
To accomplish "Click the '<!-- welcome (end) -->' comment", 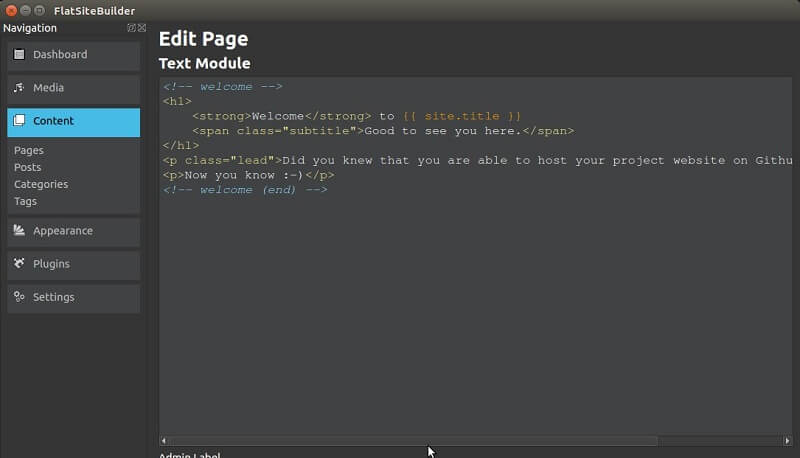I will pos(245,190).
